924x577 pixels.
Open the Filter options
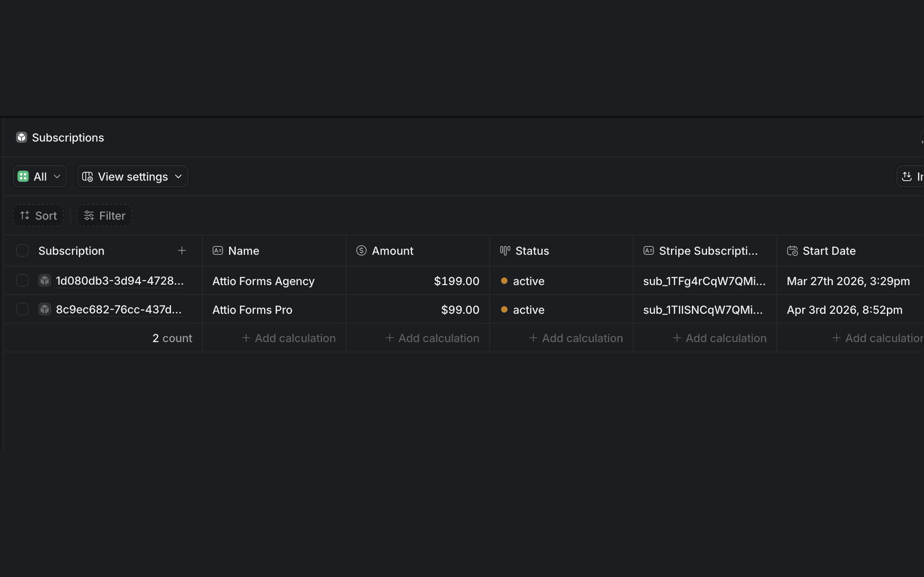[x=104, y=215]
